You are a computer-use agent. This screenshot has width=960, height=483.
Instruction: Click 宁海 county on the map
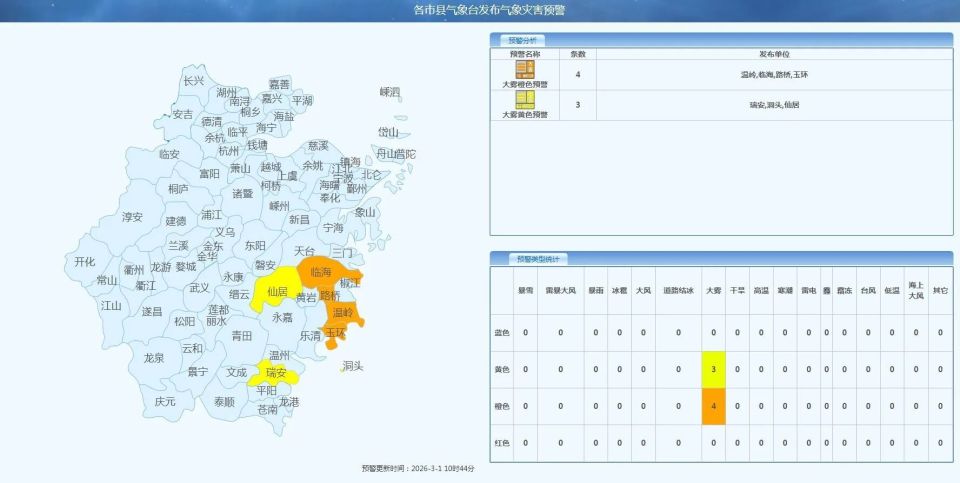point(333,228)
